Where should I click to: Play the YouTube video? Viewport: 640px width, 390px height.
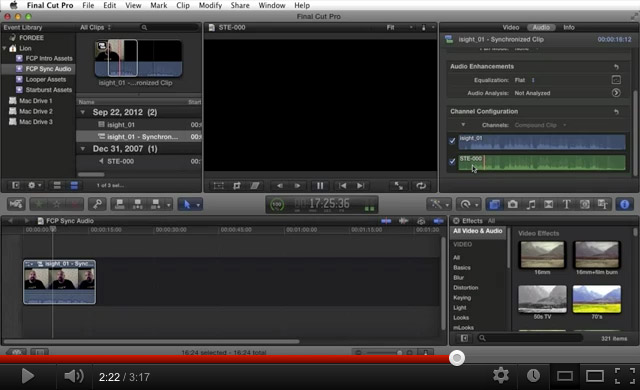27,376
